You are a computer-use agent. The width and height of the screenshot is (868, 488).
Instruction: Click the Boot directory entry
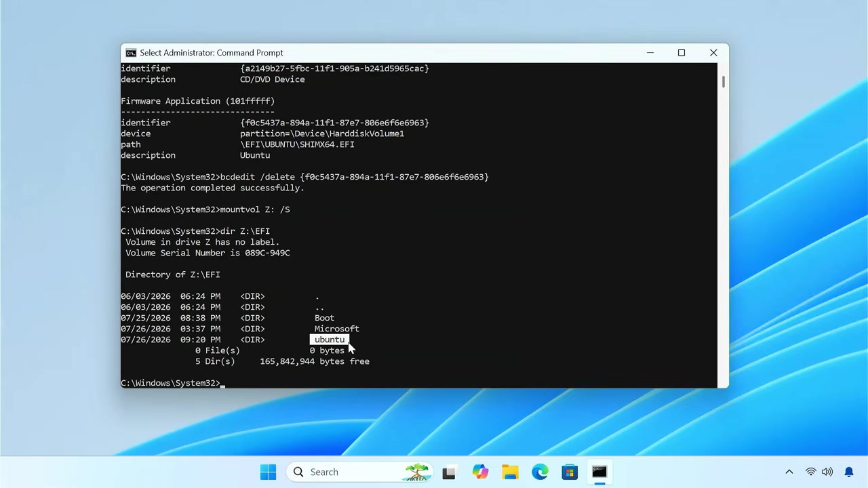click(325, 318)
